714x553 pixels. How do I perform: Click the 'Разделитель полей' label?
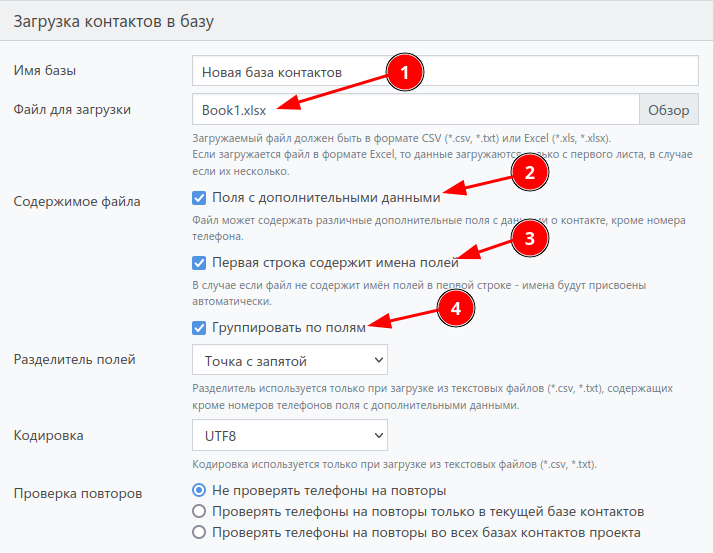pyautogui.click(x=74, y=360)
